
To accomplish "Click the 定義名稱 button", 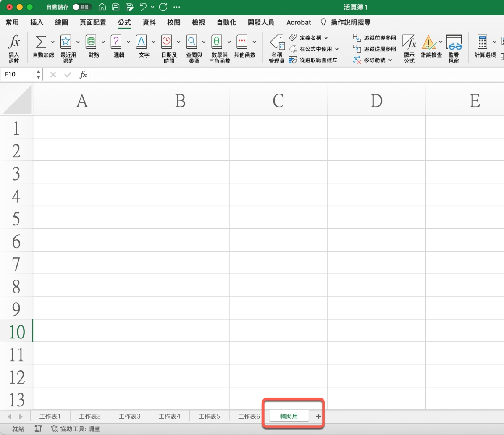I will pos(309,38).
